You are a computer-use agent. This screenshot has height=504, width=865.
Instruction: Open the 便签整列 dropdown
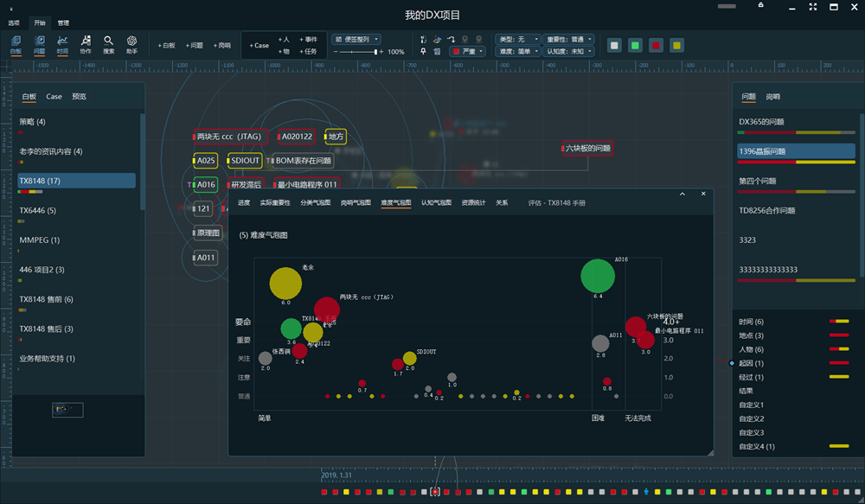click(355, 39)
